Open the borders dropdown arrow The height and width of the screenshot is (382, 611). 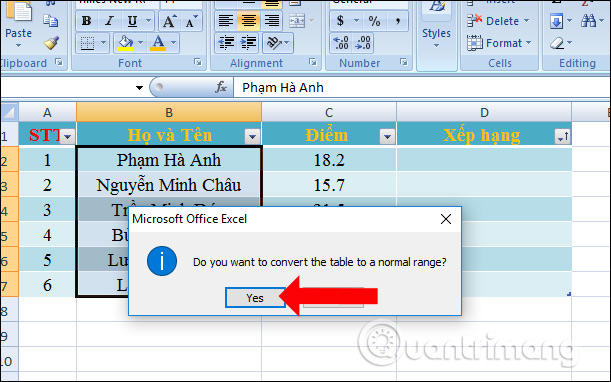[x=104, y=43]
